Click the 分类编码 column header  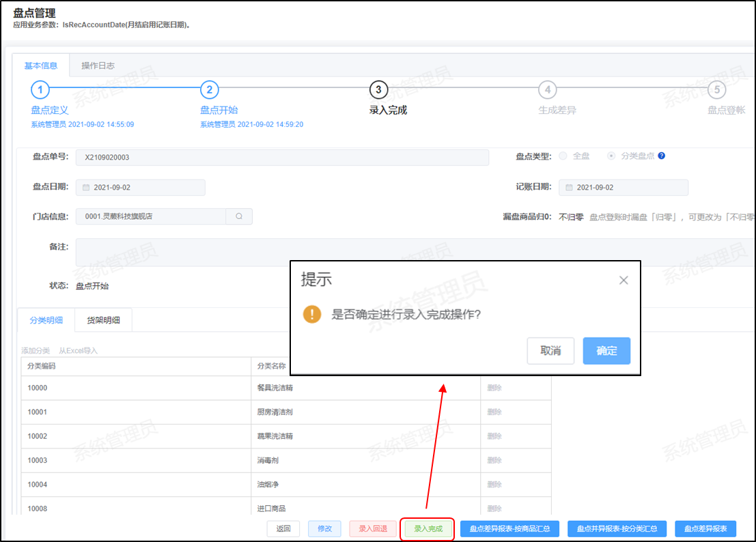point(136,366)
